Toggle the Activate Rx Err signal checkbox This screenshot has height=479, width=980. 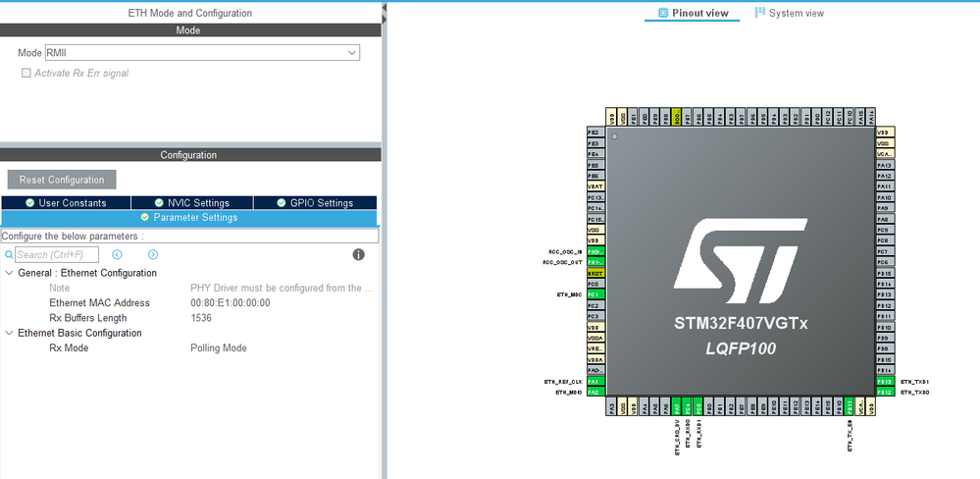[26, 74]
